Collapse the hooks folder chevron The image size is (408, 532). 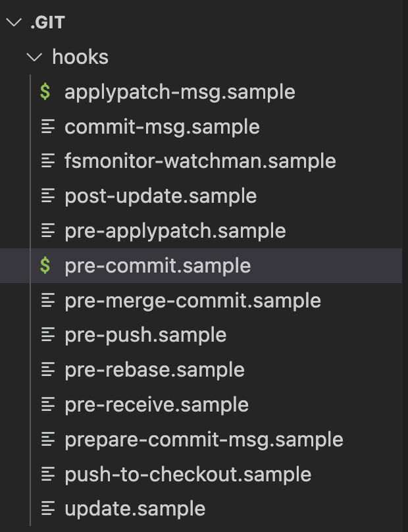[x=34, y=57]
